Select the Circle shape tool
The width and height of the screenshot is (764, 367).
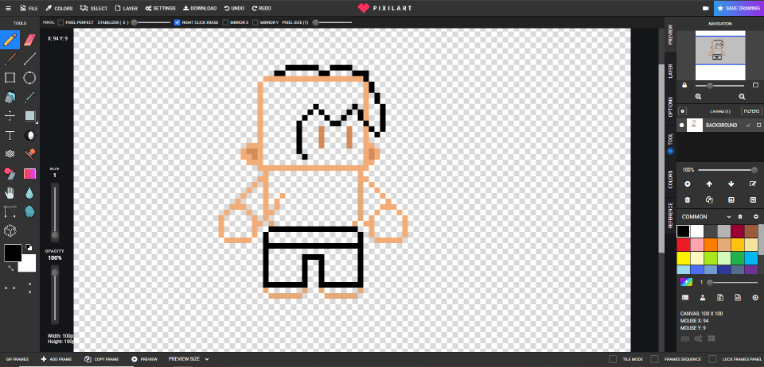(x=30, y=77)
